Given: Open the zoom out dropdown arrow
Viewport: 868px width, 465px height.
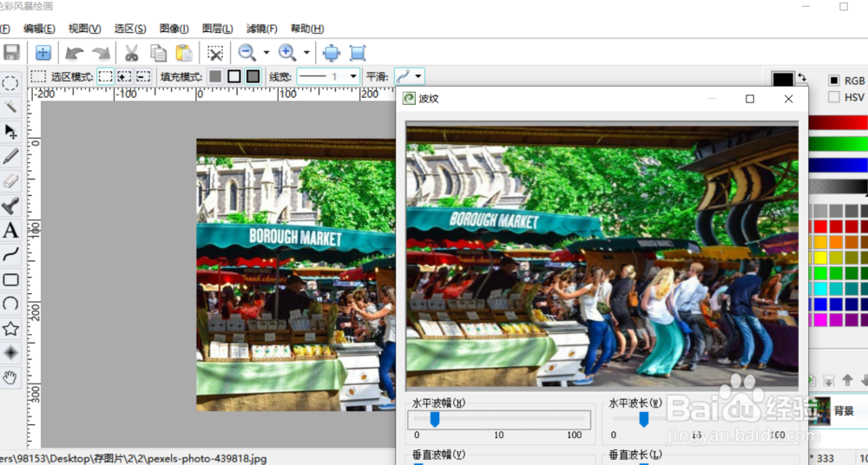Looking at the screenshot, I should point(266,53).
